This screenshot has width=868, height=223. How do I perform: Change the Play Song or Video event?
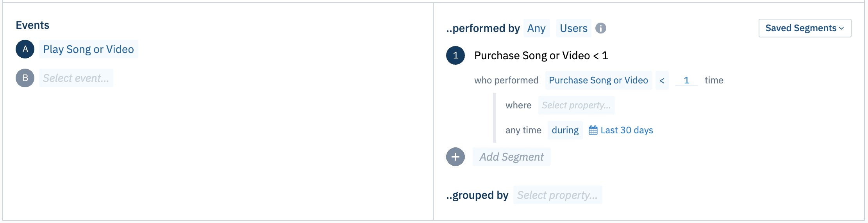click(88, 49)
